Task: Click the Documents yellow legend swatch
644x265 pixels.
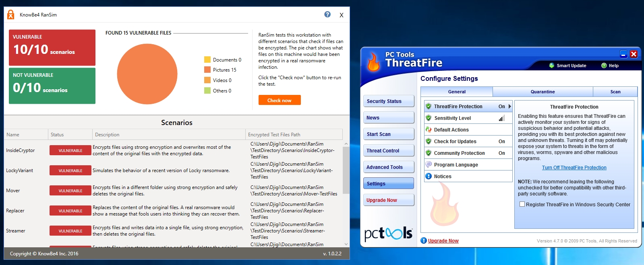Action: [x=207, y=60]
